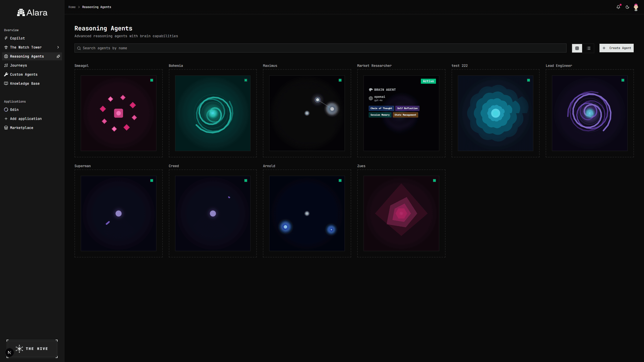644x362 pixels.
Task: Navigate to Home via breadcrumb
Action: 72,7
